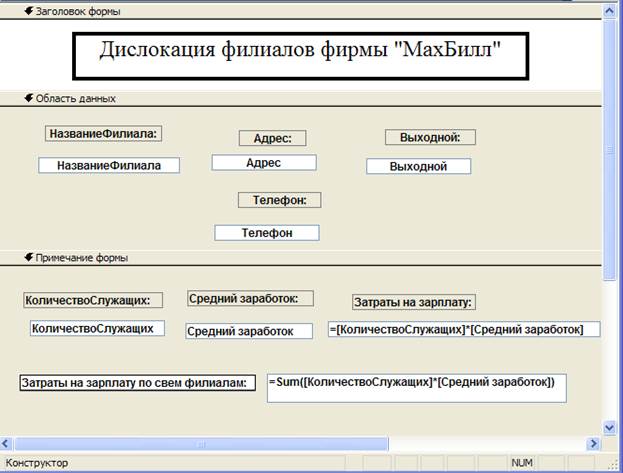This screenshot has width=623, height=473.
Task: Select the "Затраты на зарплату по свем филиалам:" label
Action: (x=137, y=383)
